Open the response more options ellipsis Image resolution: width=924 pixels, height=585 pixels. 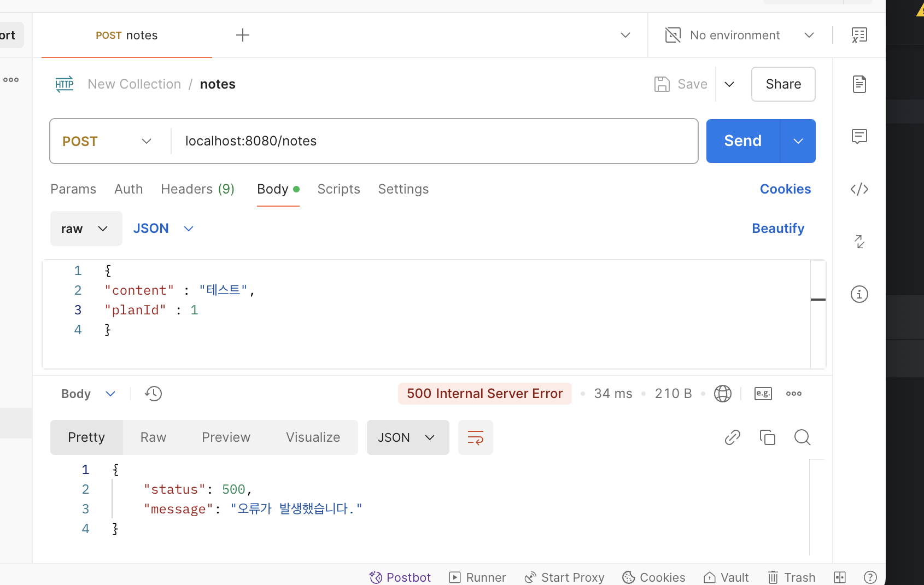tap(794, 394)
